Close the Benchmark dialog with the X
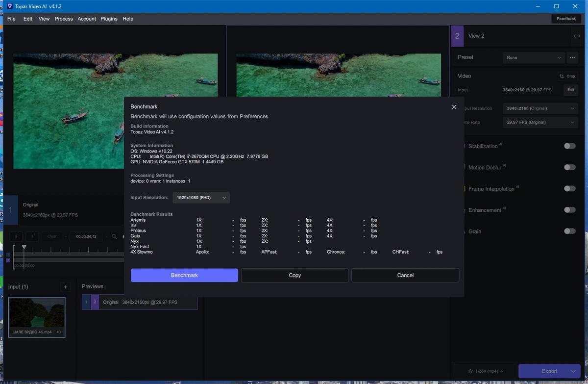The height and width of the screenshot is (384, 588). [x=454, y=107]
